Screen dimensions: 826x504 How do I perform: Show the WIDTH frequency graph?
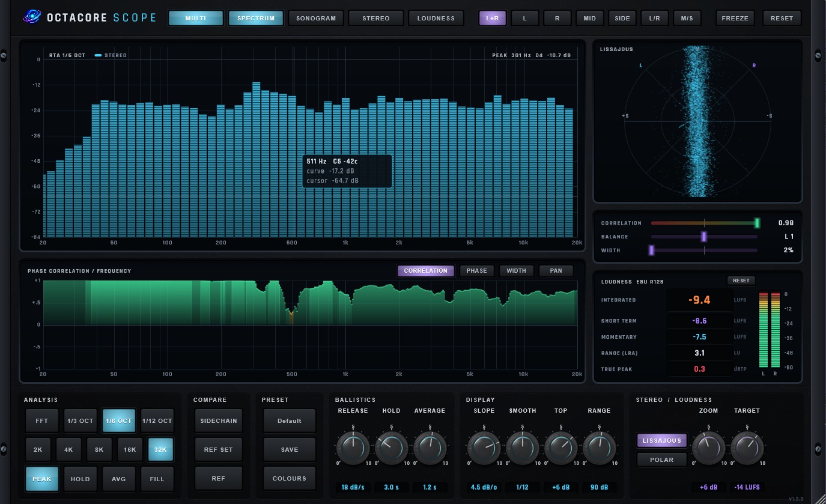517,271
